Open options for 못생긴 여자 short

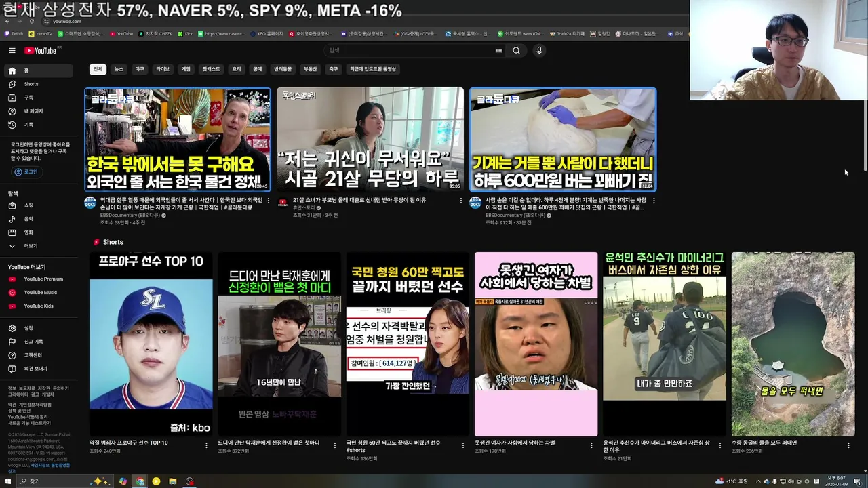click(x=591, y=445)
